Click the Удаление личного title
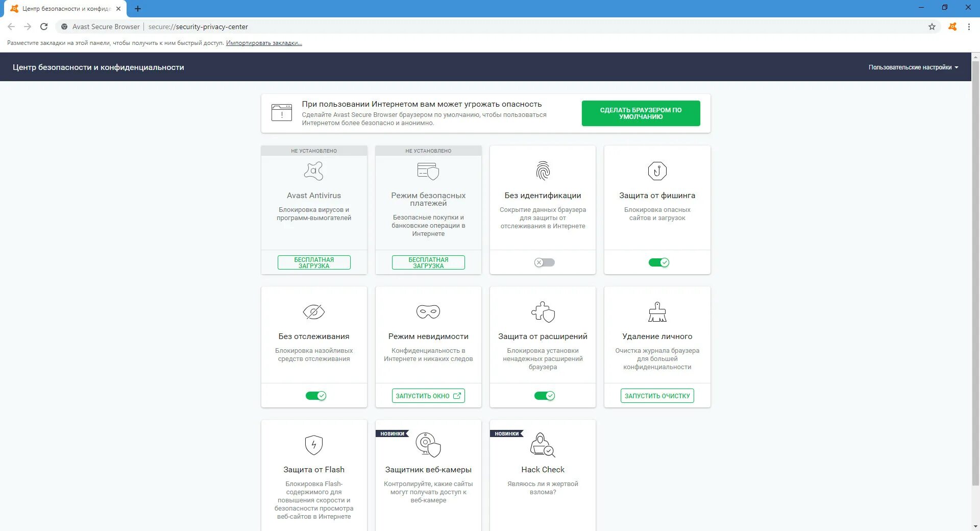Image resolution: width=980 pixels, height=531 pixels. point(657,336)
